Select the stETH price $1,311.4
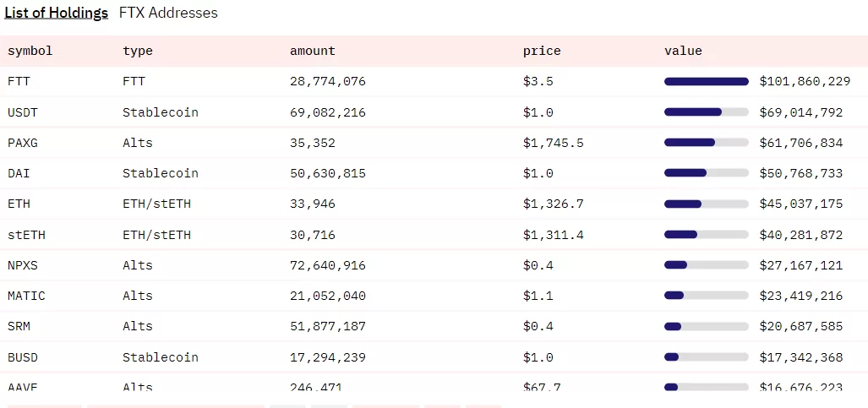 553,235
